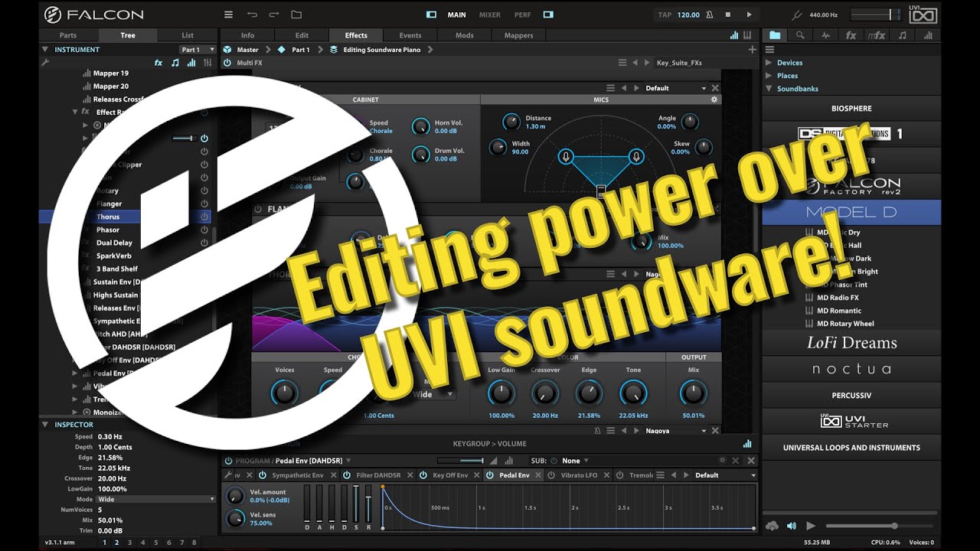
Task: Toggle Key Off Env power
Action: tap(423, 475)
